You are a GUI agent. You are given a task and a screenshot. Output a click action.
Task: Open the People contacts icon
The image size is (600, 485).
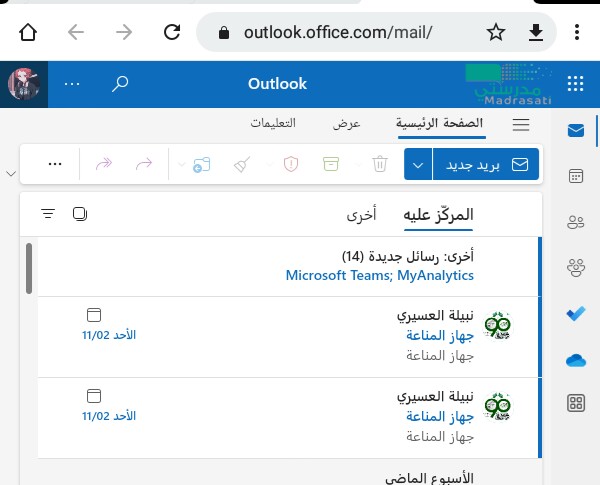[x=575, y=222]
